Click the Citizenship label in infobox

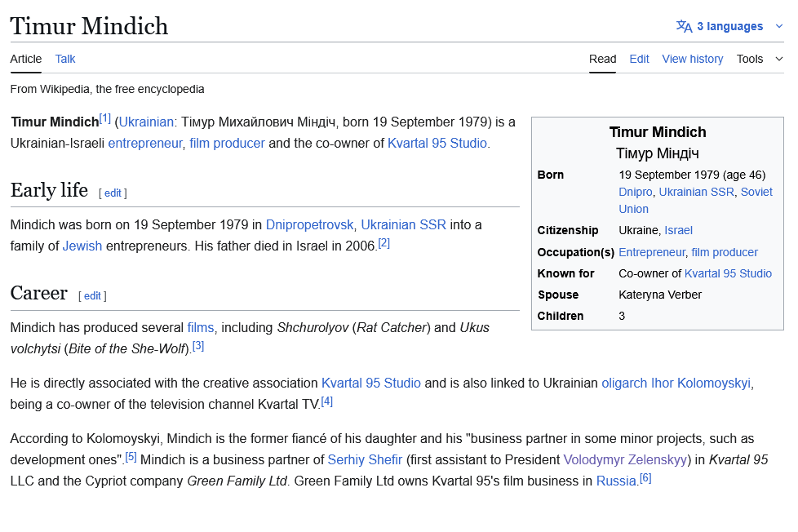click(568, 230)
